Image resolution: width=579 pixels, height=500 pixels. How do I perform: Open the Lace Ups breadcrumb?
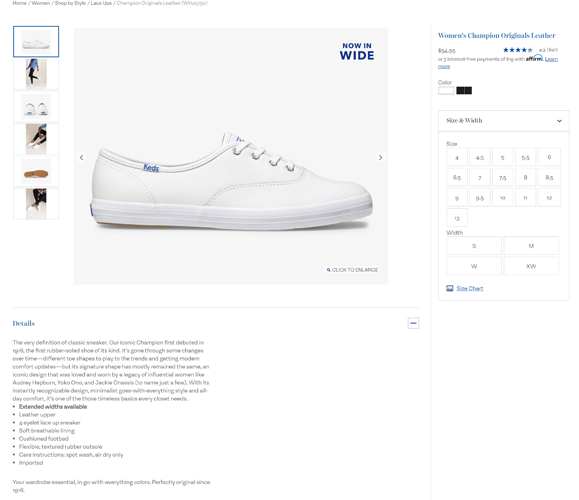(101, 3)
